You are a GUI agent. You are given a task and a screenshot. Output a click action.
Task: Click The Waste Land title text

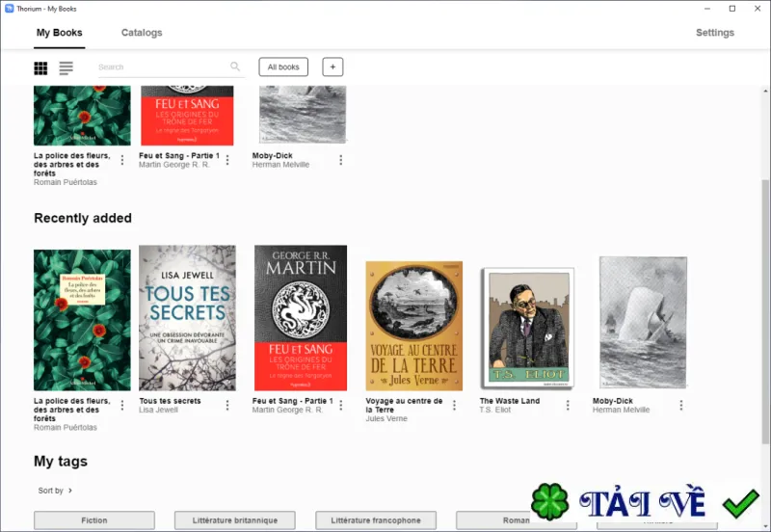tap(510, 401)
